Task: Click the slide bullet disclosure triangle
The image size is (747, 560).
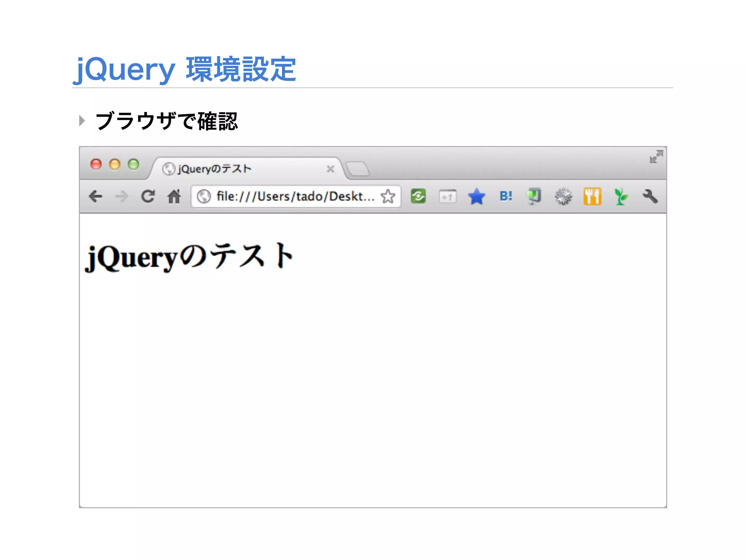Action: click(x=82, y=121)
